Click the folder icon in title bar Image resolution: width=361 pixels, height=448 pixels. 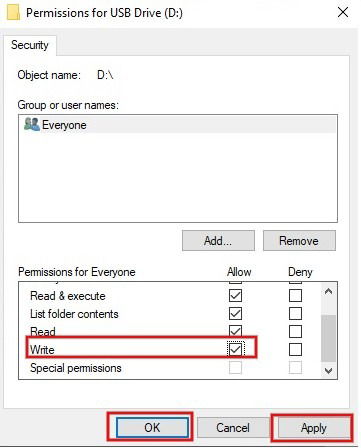(13, 13)
